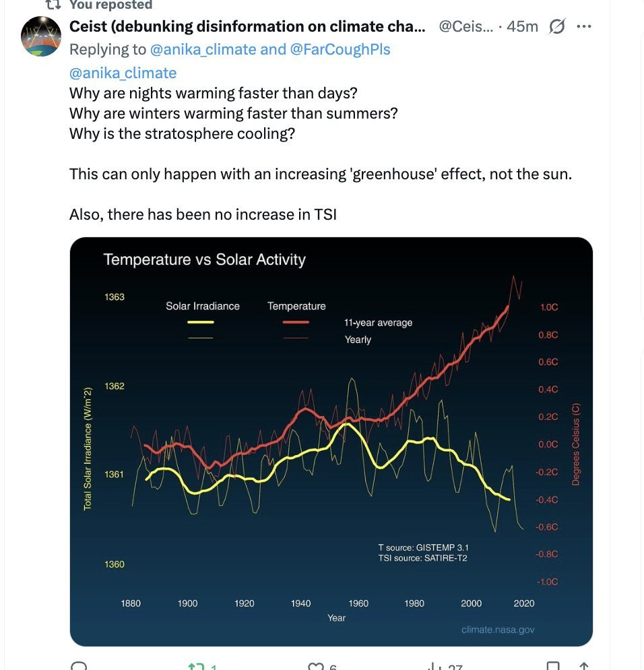This screenshot has width=644, height=670.
Task: Click the "You reposted" label
Action: click(110, 5)
